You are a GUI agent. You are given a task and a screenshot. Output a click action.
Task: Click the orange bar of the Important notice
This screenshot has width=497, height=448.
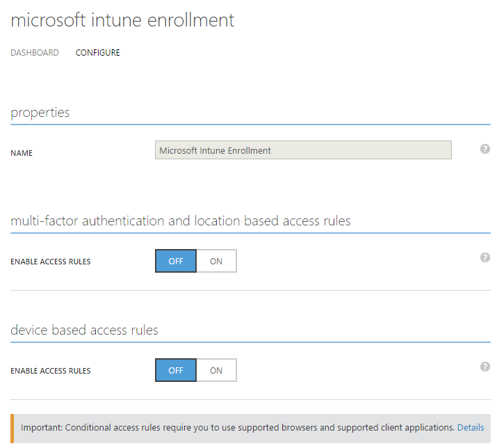point(12,428)
